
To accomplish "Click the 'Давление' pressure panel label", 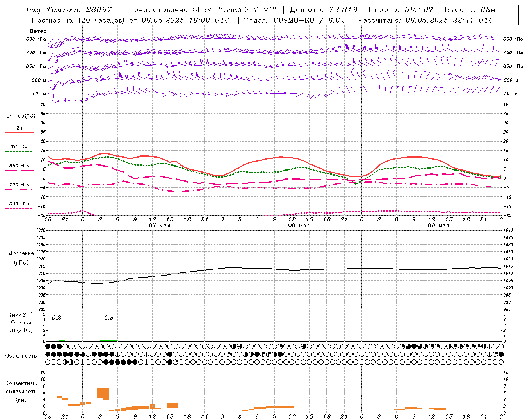I will (x=21, y=253).
